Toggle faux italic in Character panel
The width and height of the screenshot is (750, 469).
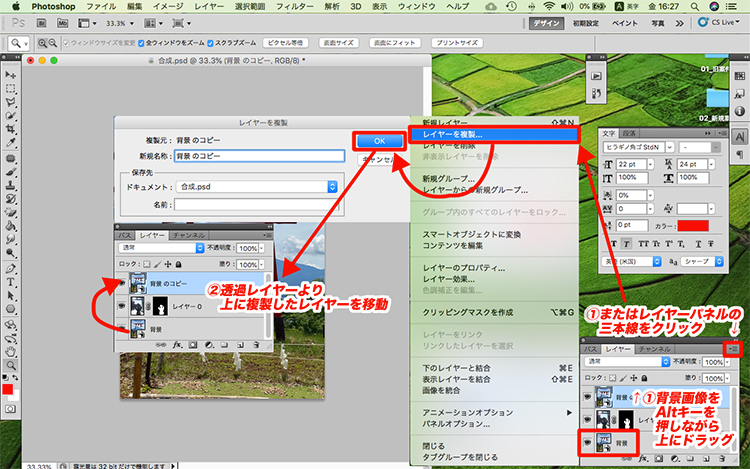tap(626, 244)
